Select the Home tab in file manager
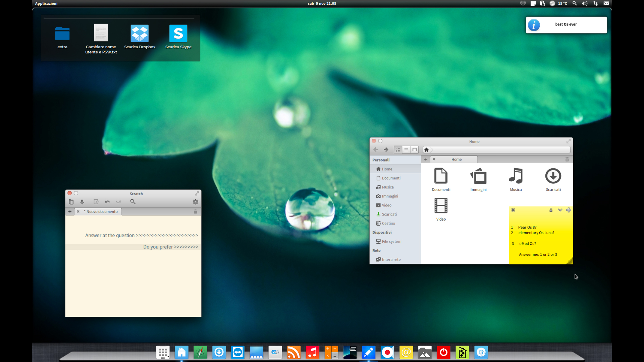This screenshot has height=362, width=644. 457,160
